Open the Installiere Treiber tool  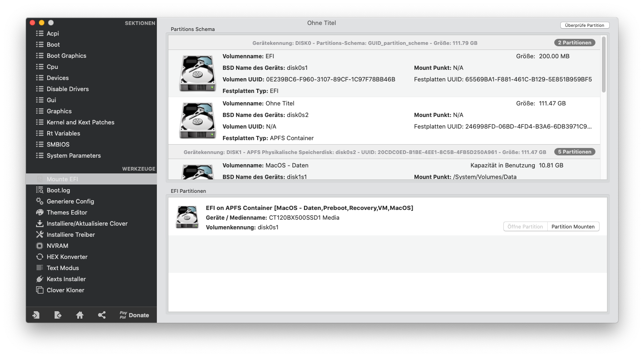tap(70, 234)
